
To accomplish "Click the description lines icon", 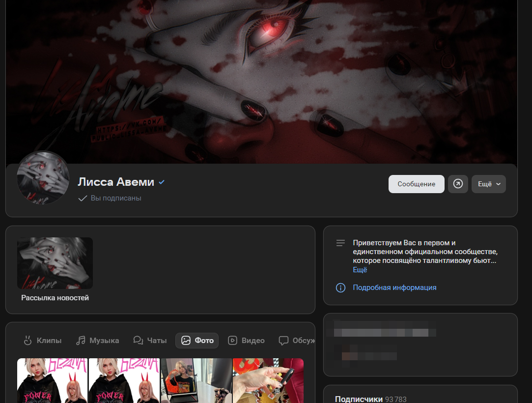I will (340, 243).
